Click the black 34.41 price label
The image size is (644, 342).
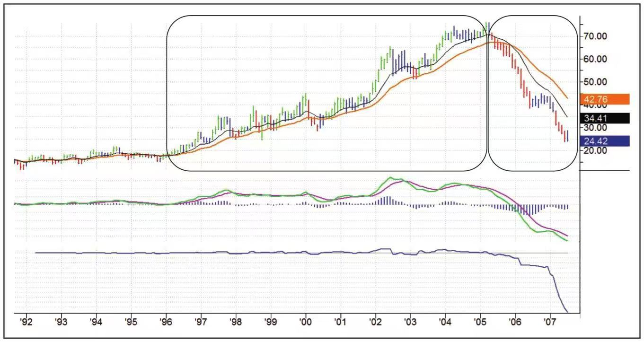[604, 118]
